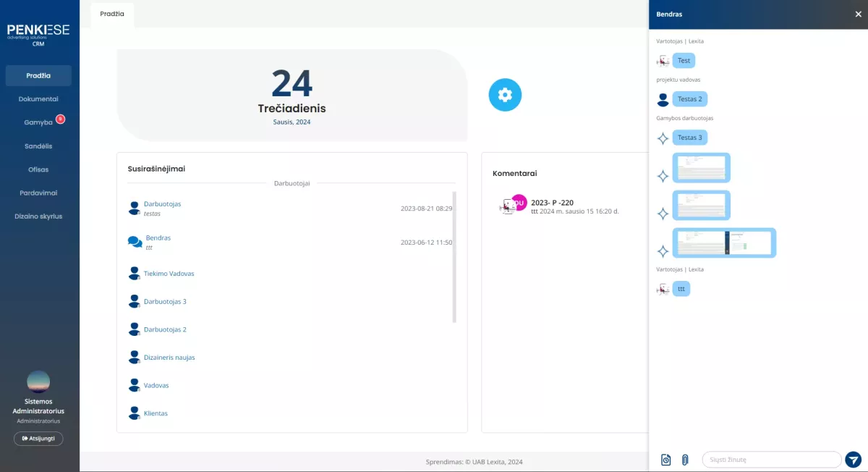Image resolution: width=868 pixels, height=472 pixels.
Task: Close the Bendras chat panel
Action: (x=858, y=14)
